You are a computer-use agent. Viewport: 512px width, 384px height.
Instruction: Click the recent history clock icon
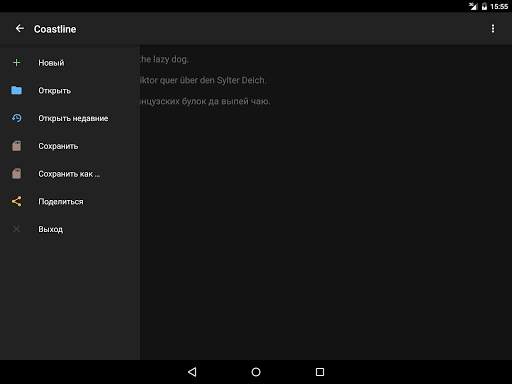[x=16, y=118]
